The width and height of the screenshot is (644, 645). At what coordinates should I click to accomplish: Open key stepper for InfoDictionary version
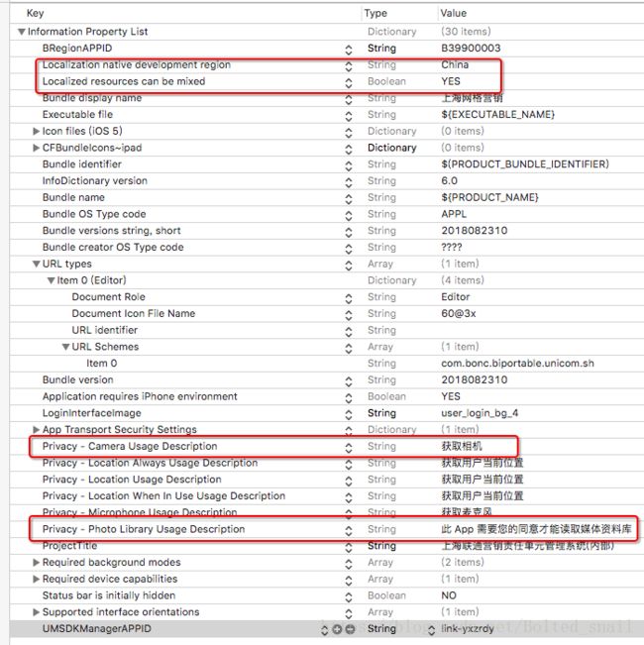(x=349, y=182)
